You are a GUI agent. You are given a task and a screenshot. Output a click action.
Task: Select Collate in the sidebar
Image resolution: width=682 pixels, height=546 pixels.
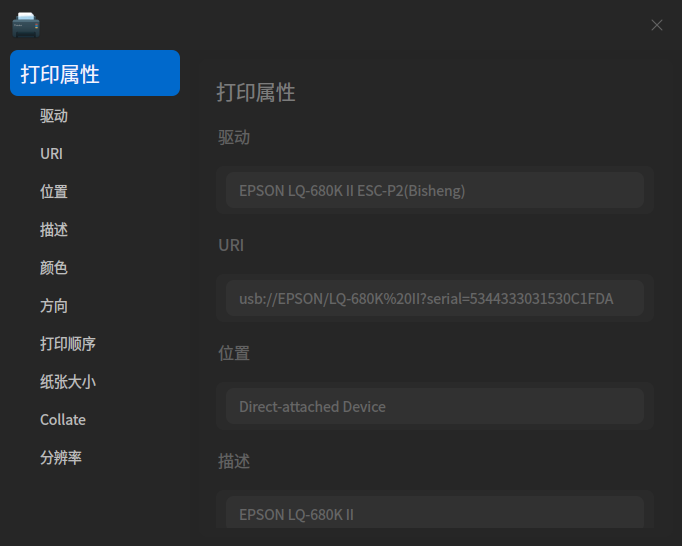(x=63, y=420)
